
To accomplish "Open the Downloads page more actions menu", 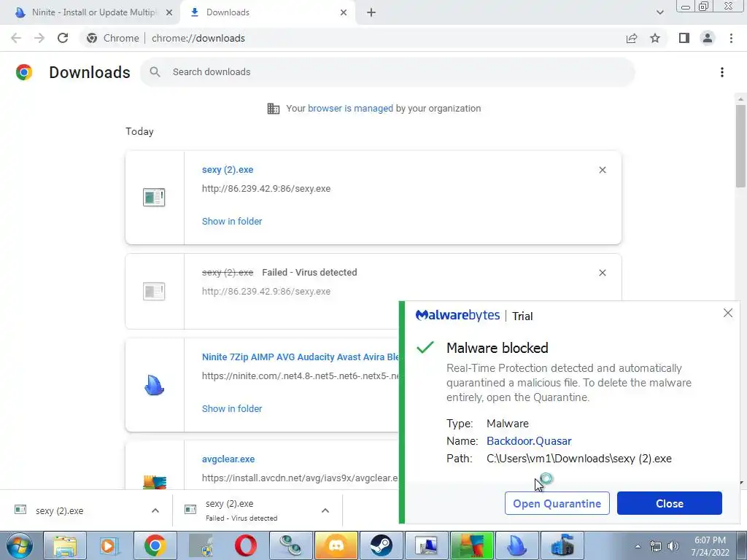I will [x=722, y=72].
